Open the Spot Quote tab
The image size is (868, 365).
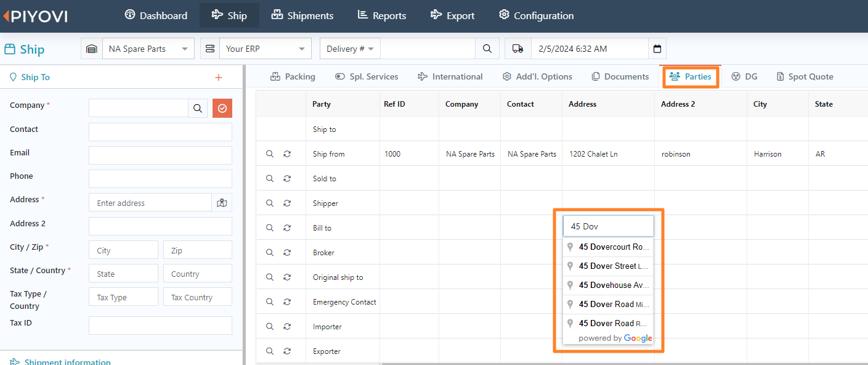point(805,76)
